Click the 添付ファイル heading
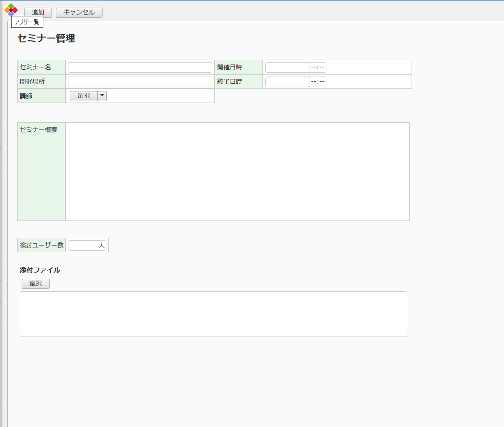The height and width of the screenshot is (427, 504). (x=40, y=270)
